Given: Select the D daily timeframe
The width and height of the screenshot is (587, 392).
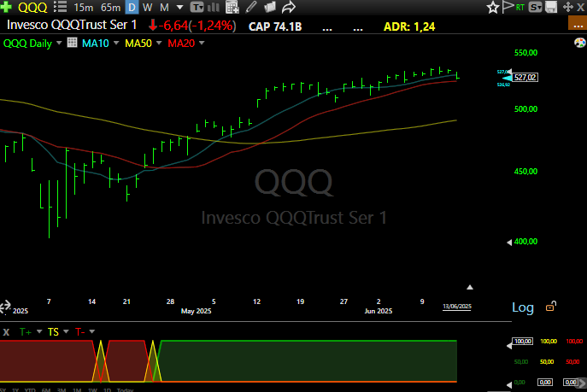Looking at the screenshot, I should (132, 7).
